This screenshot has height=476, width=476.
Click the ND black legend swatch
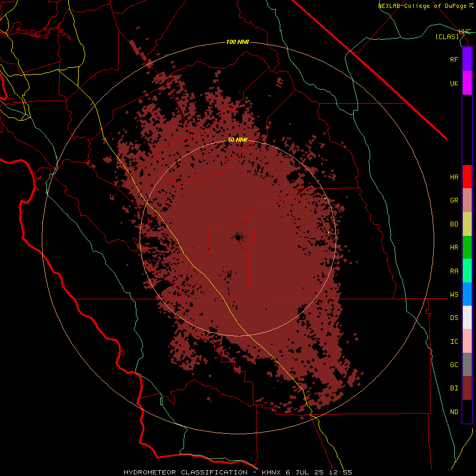[467, 411]
